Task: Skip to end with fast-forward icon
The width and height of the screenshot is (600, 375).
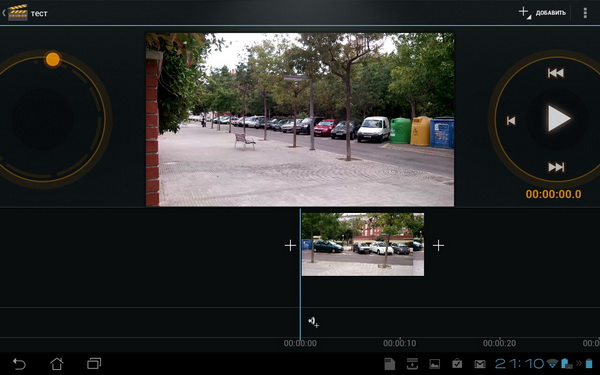Action: [x=556, y=167]
